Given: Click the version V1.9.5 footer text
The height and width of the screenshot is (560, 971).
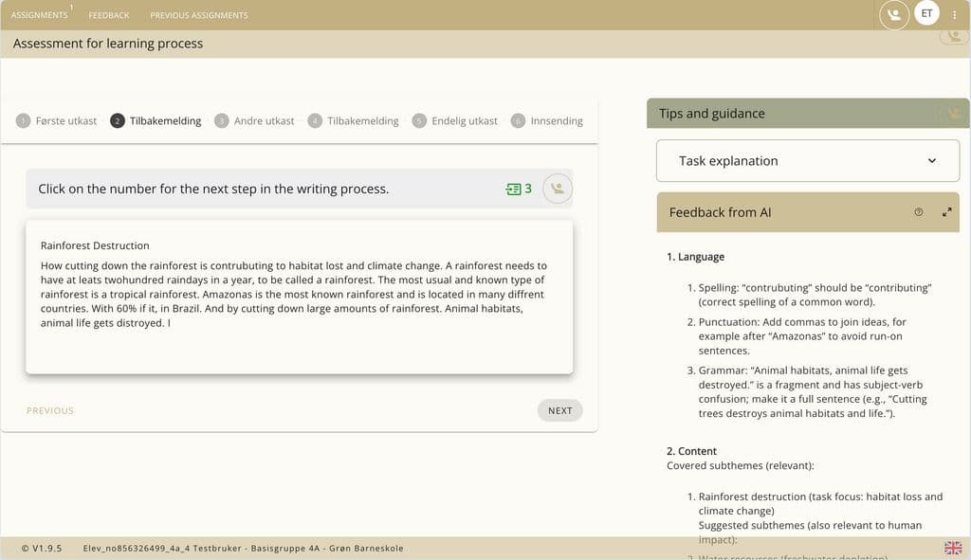Looking at the screenshot, I should click(x=42, y=549).
